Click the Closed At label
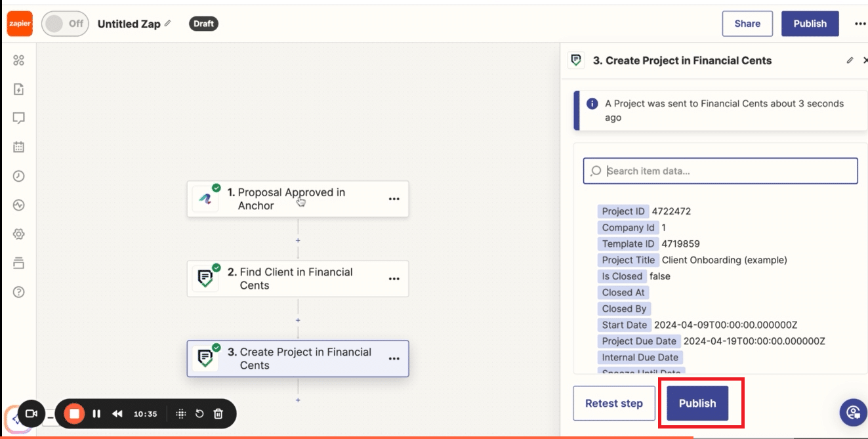This screenshot has height=439, width=868. tap(623, 293)
